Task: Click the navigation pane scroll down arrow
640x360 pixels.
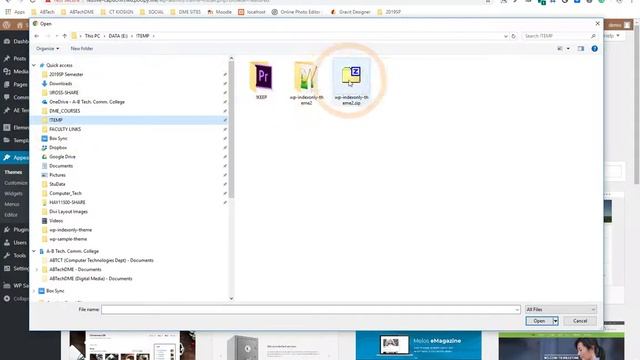Action: 231,298
